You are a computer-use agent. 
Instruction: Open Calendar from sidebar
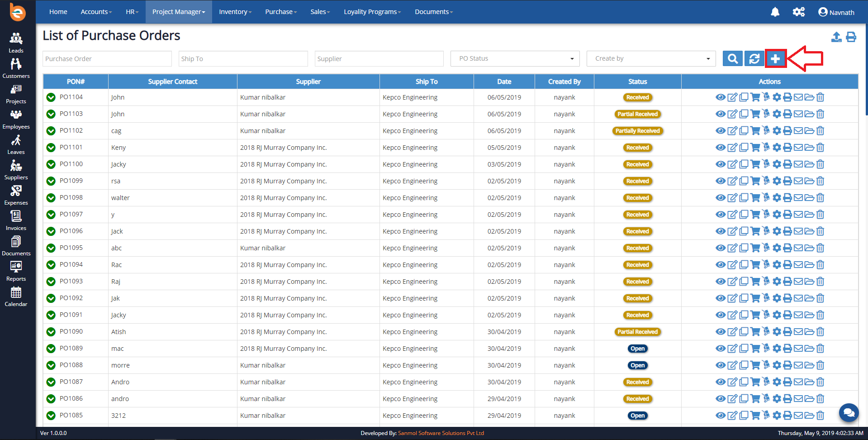[x=16, y=296]
